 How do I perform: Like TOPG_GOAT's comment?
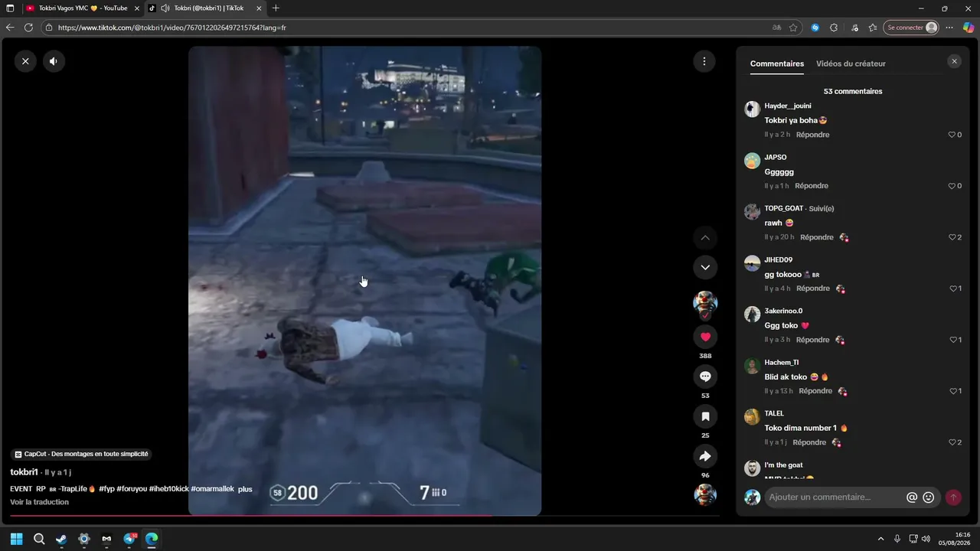[x=952, y=237]
